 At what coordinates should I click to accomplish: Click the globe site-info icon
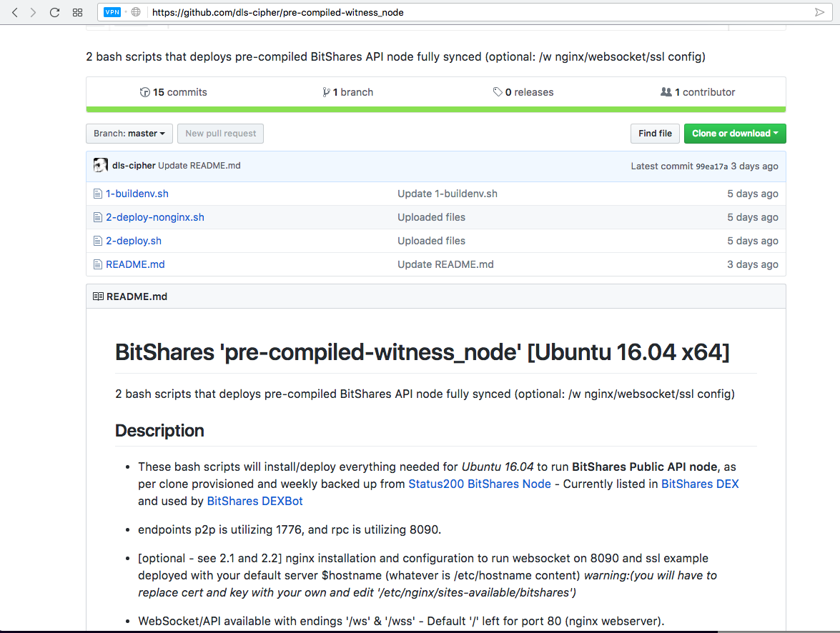click(136, 11)
